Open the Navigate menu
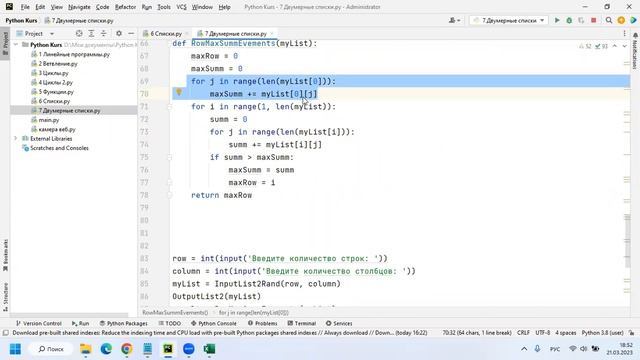The image size is (640, 360). coord(79,7)
